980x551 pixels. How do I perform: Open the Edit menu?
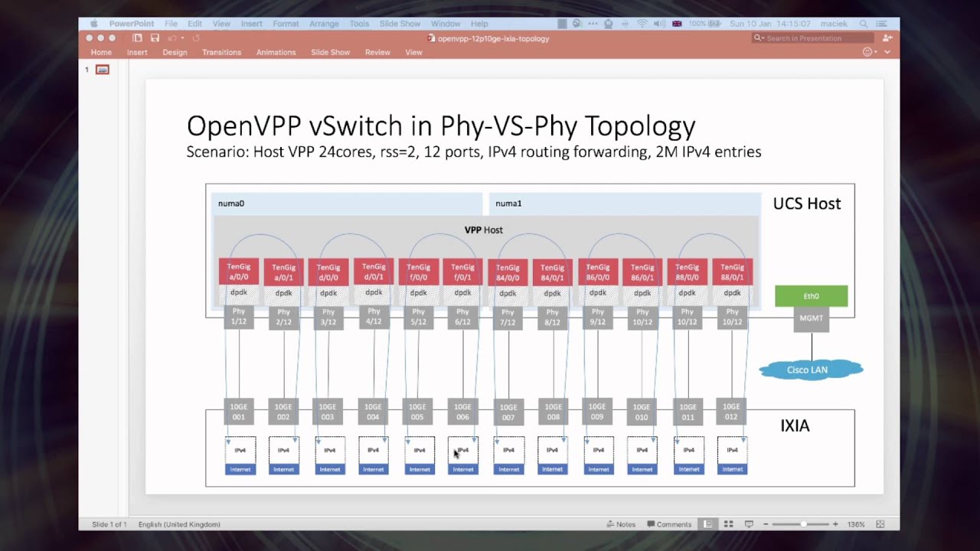(x=195, y=24)
